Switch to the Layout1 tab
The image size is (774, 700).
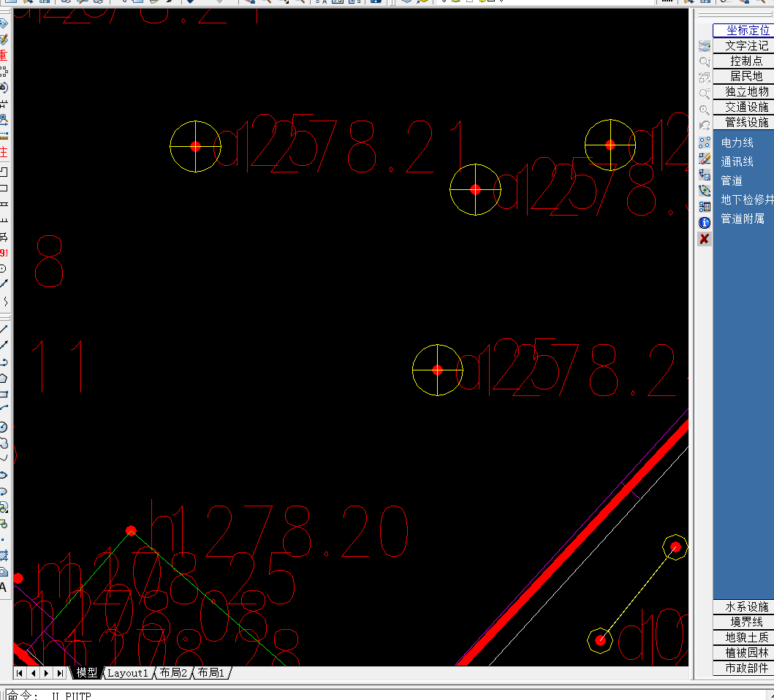(128, 673)
